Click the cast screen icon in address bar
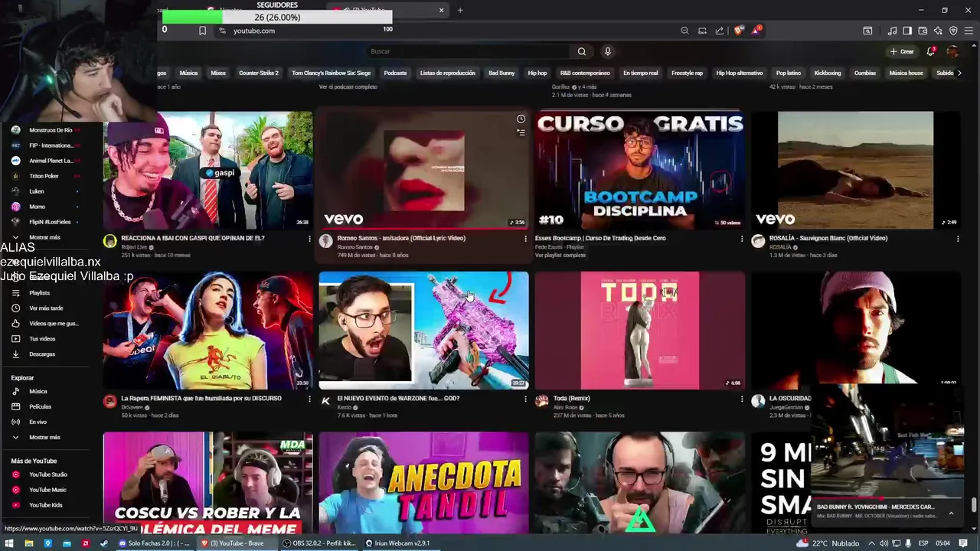 click(702, 31)
